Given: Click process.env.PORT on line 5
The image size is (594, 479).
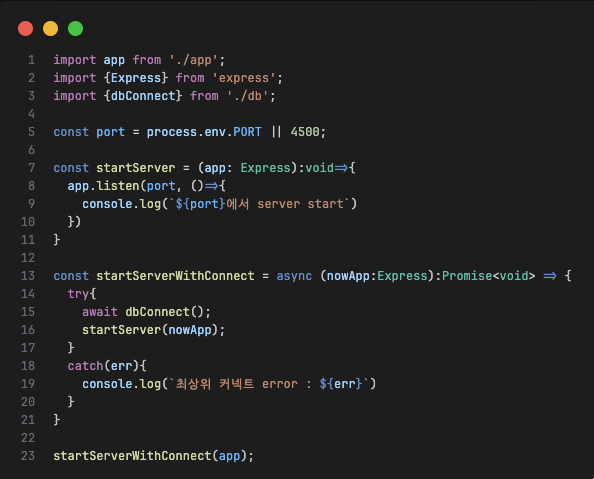Looking at the screenshot, I should click(204, 132).
